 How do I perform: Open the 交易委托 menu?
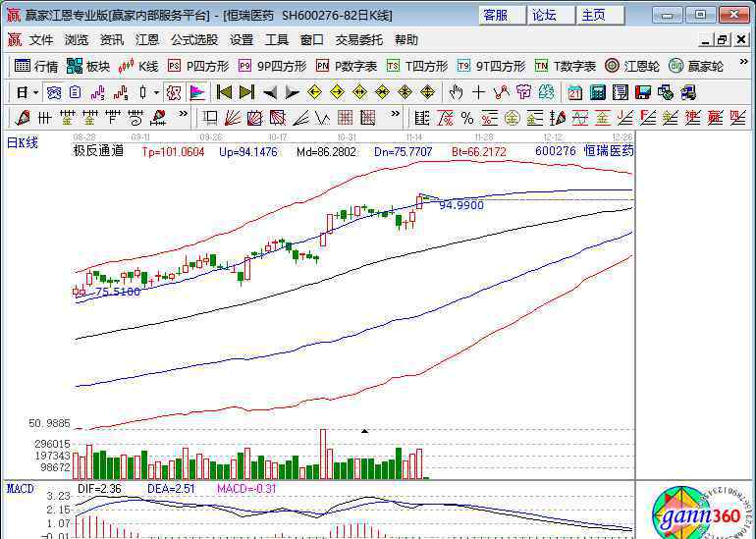358,40
